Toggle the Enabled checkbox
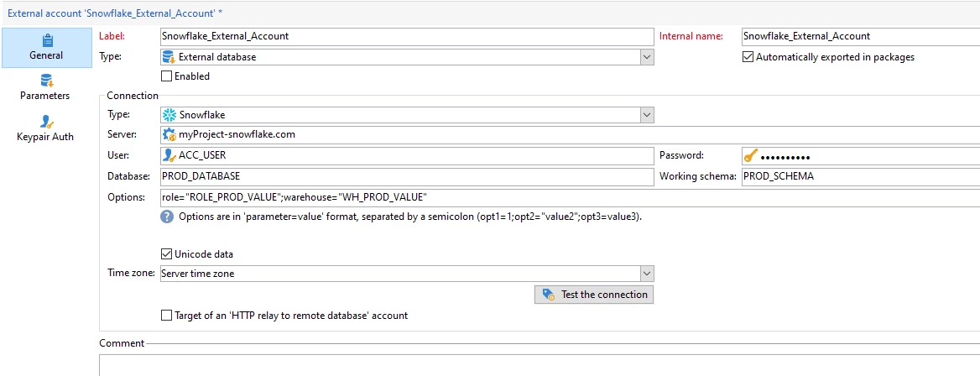The width and height of the screenshot is (980, 376). click(166, 76)
